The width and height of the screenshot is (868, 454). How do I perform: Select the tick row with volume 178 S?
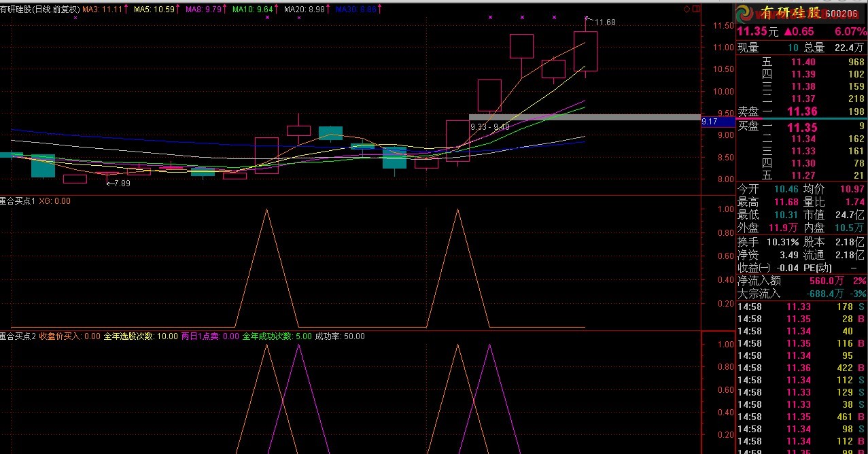point(801,307)
